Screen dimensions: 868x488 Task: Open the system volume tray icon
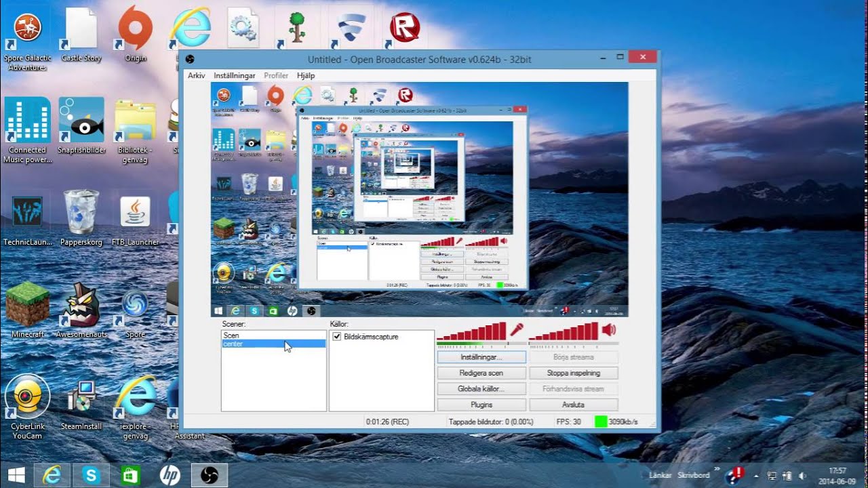(x=803, y=476)
